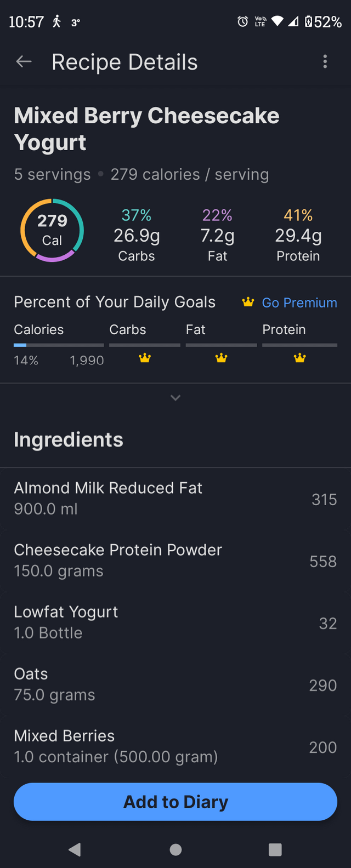Screen dimensions: 351x868
Task: Open the three-dot overflow menu
Action: (325, 62)
